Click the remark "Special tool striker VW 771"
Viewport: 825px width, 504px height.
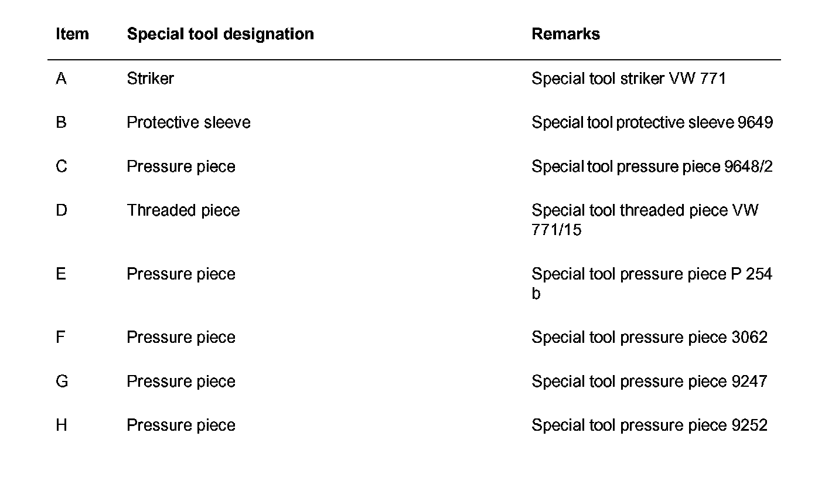tap(628, 79)
